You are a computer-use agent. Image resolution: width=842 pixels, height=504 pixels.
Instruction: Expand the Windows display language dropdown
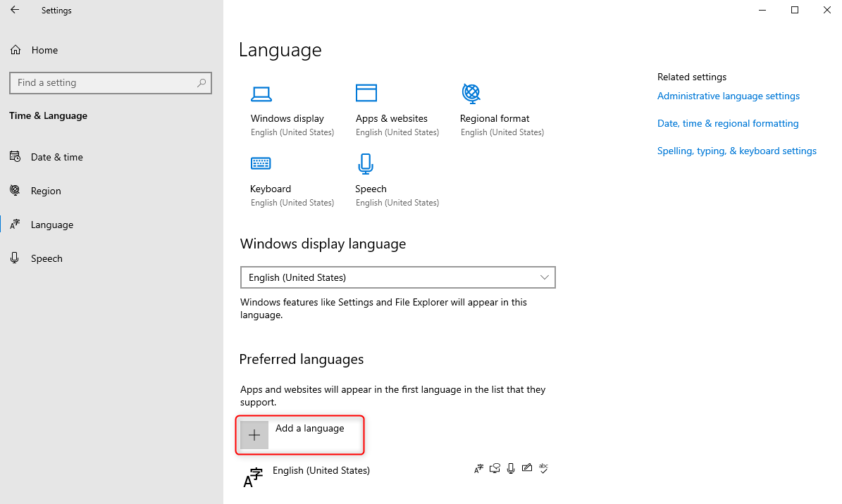click(398, 277)
